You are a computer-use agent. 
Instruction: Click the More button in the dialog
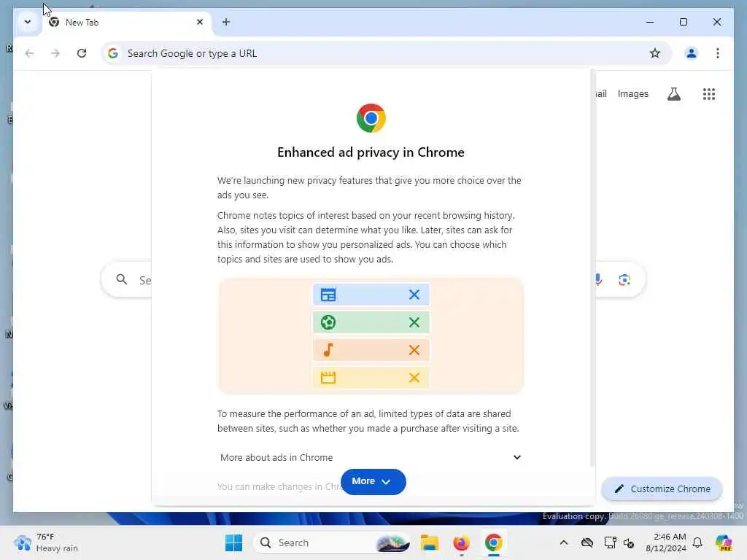coord(373,481)
